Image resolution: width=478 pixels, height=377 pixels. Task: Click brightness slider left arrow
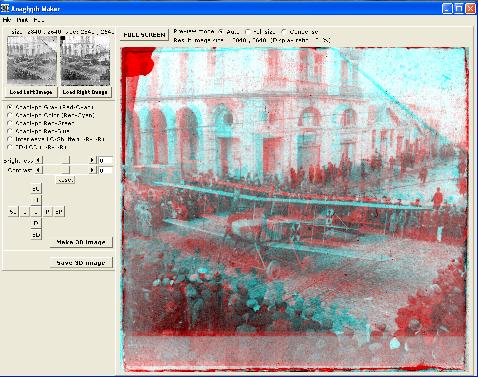coord(39,160)
